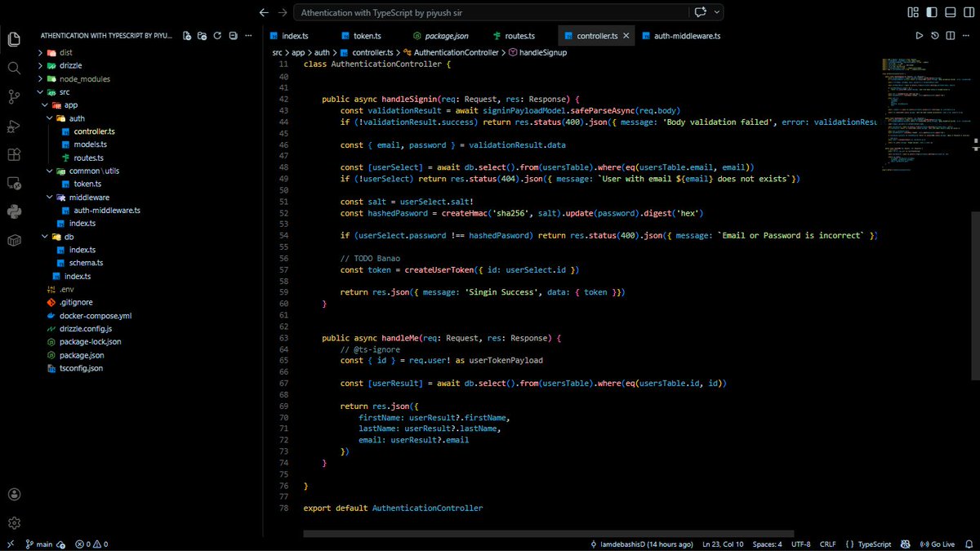Open the Copilot chat icon
Viewport: 980px width, 551px height.
pos(700,12)
